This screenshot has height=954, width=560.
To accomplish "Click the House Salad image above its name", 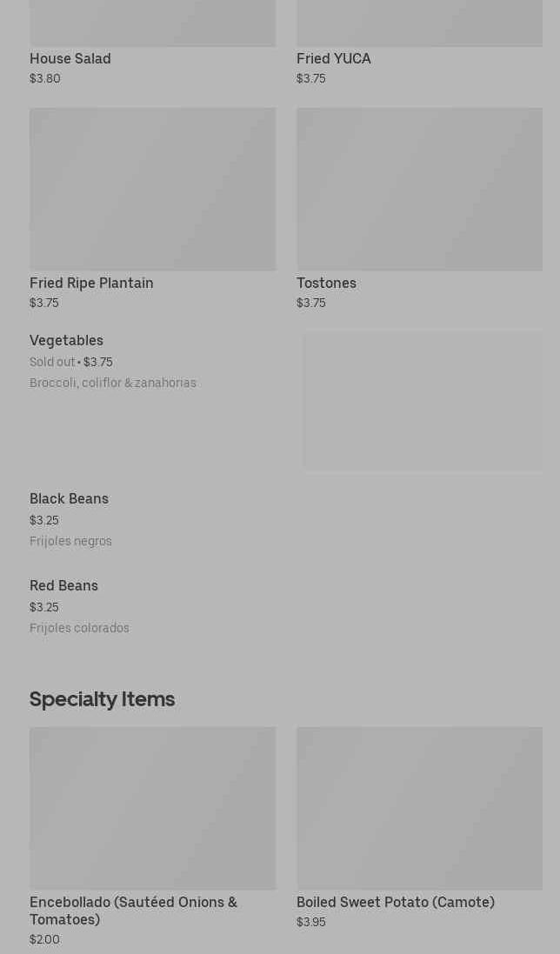I will tap(152, 23).
